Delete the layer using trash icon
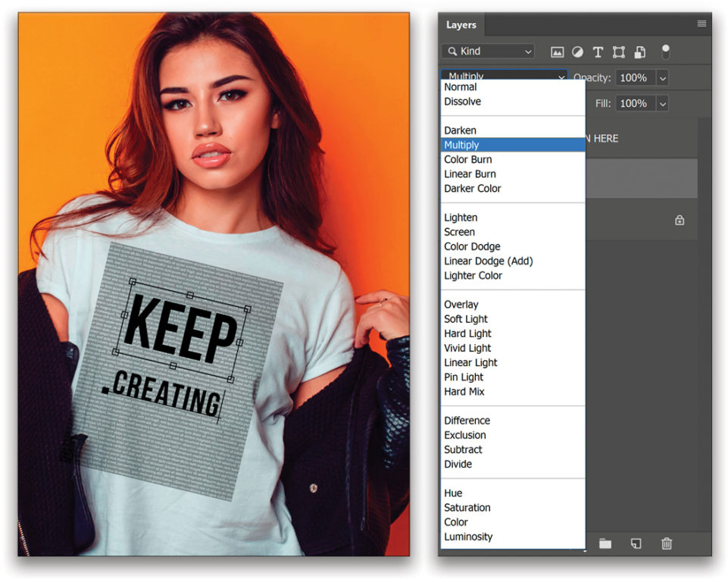The image size is (728, 582). 667,543
